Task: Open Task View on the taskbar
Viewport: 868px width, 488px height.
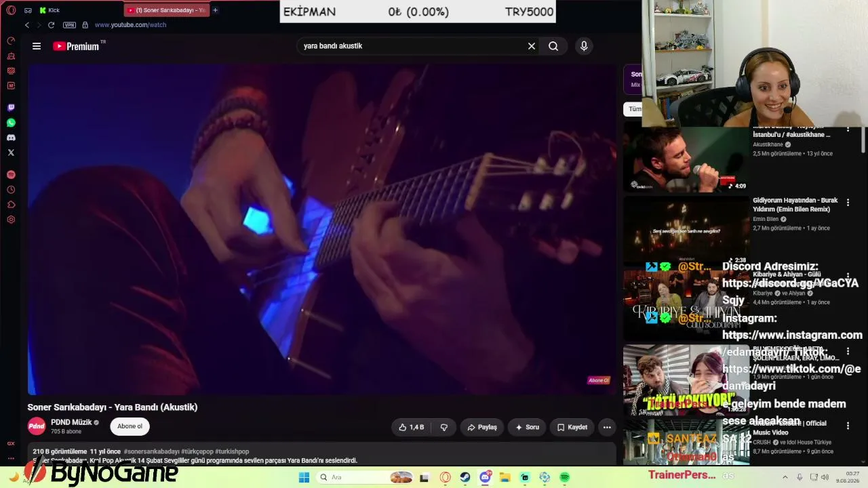Action: point(425,477)
